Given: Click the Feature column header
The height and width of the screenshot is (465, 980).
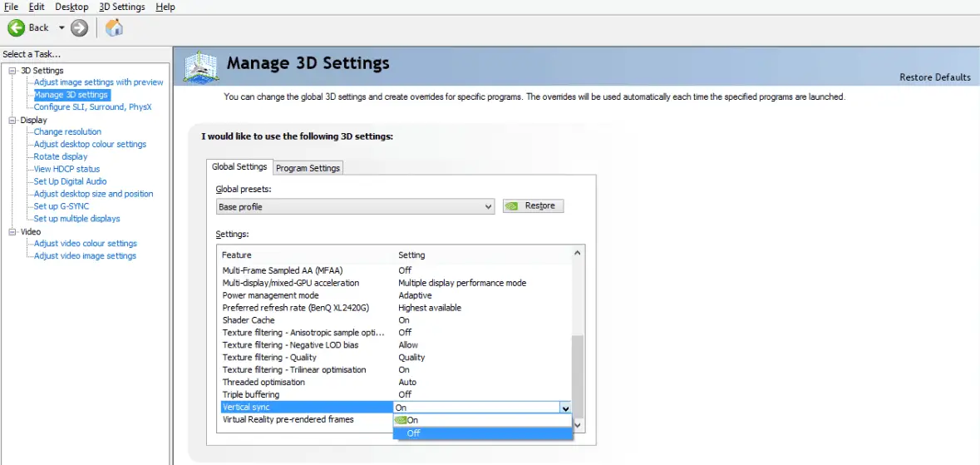Looking at the screenshot, I should tap(237, 255).
